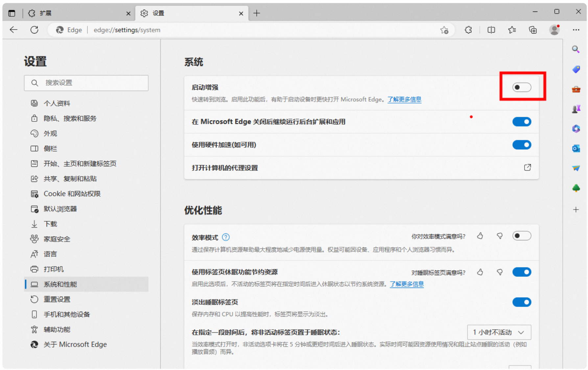Open the tab actions menu icon
The width and height of the screenshot is (588, 370).
(12, 13)
